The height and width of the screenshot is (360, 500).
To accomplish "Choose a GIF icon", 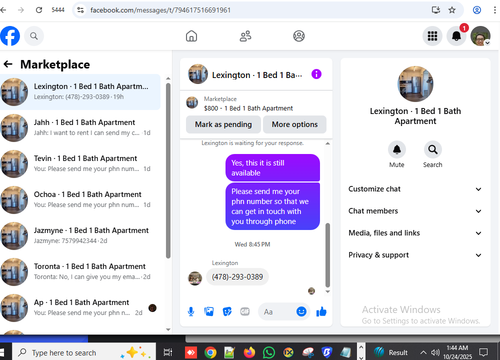I will pyautogui.click(x=245, y=312).
